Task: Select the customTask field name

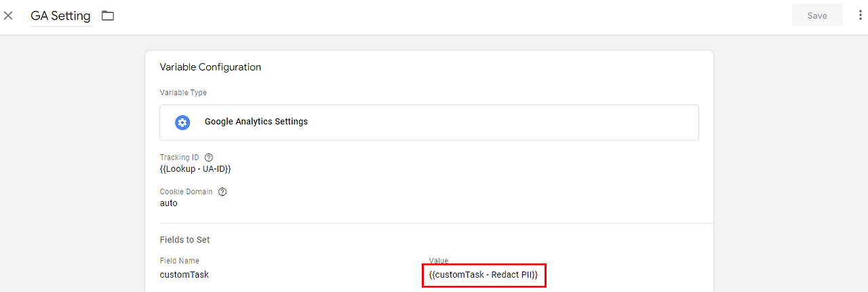Action: tap(184, 274)
